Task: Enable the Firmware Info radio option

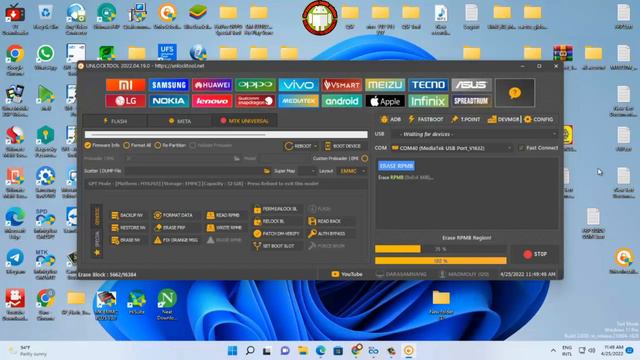Action: (x=102, y=145)
